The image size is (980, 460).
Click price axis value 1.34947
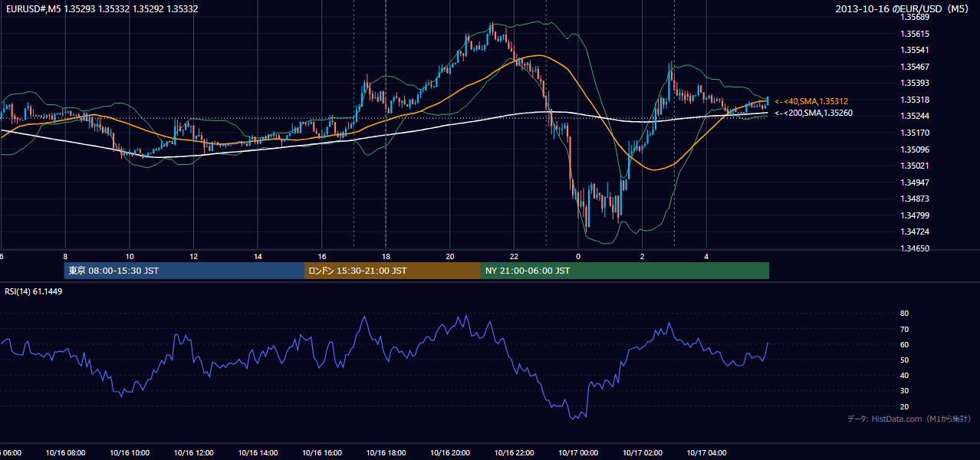point(916,182)
